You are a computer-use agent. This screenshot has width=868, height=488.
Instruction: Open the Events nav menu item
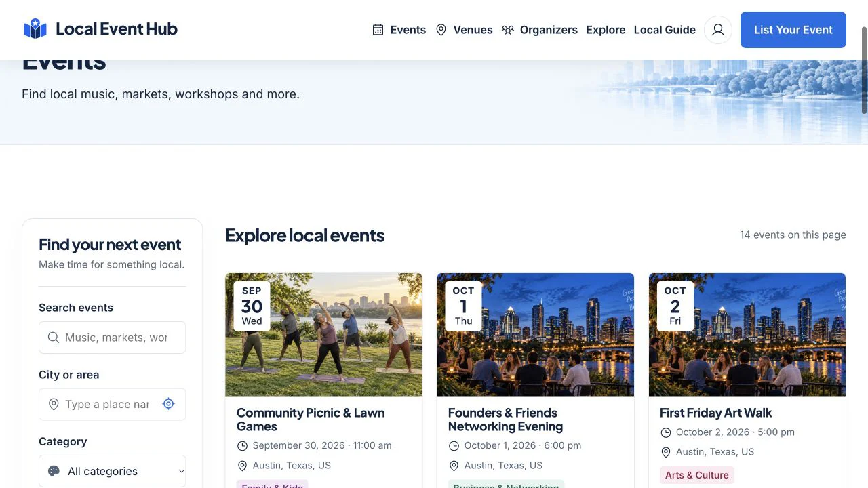point(399,30)
